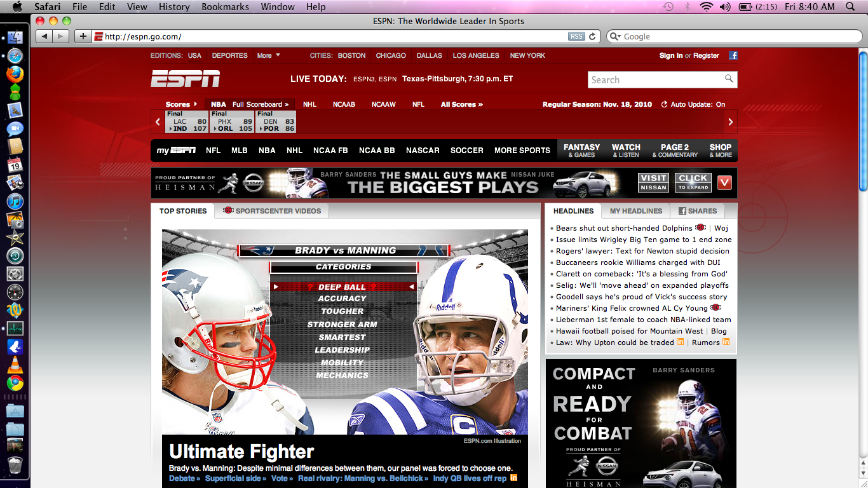Open Page 2 & Commentary menu
This screenshot has width=868, height=488.
675,151
